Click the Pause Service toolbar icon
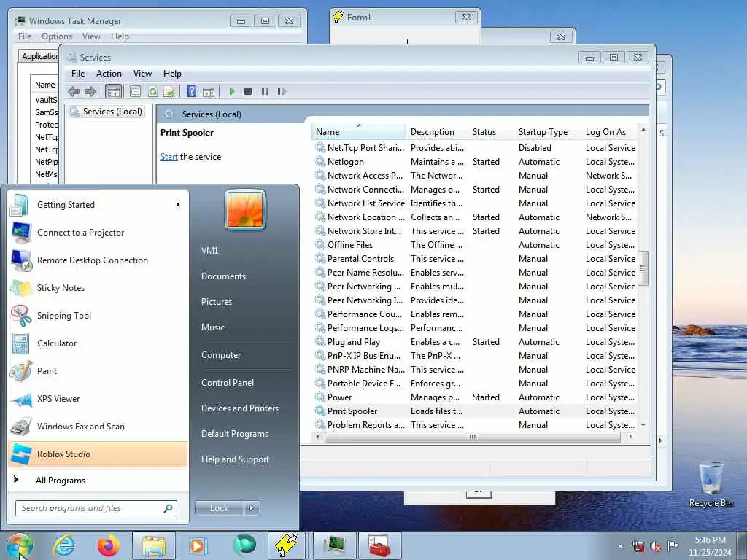 (x=264, y=91)
